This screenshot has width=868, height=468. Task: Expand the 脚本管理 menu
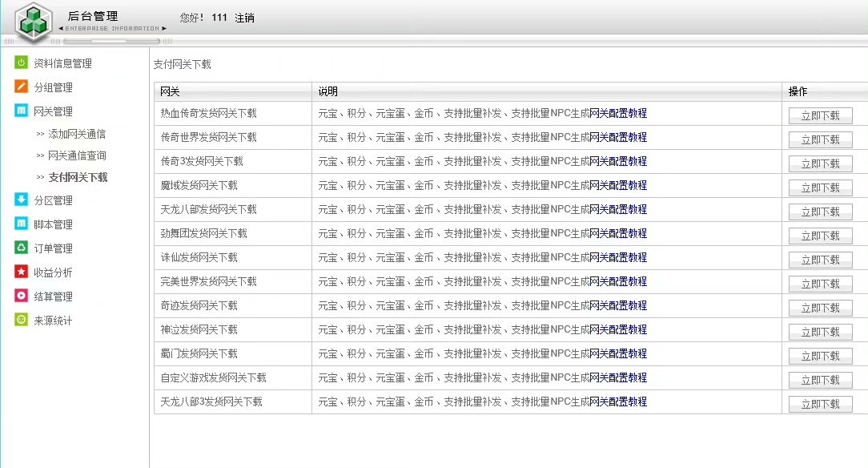pyautogui.click(x=53, y=224)
